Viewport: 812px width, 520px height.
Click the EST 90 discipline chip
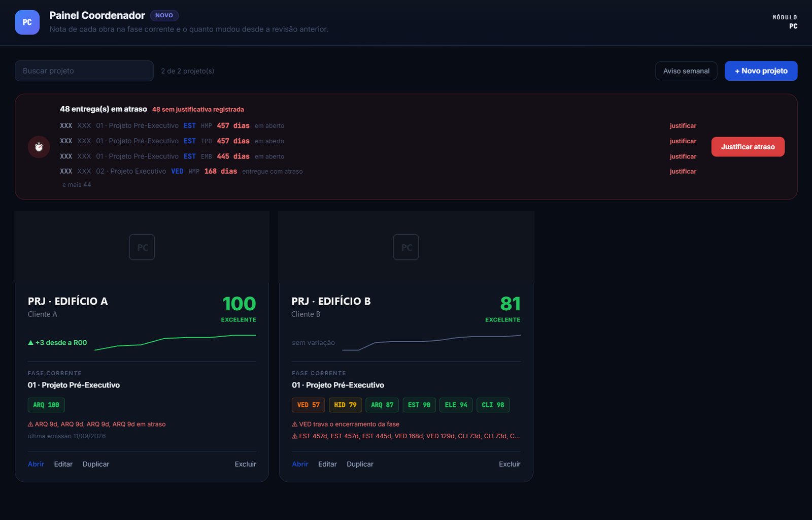[419, 405]
